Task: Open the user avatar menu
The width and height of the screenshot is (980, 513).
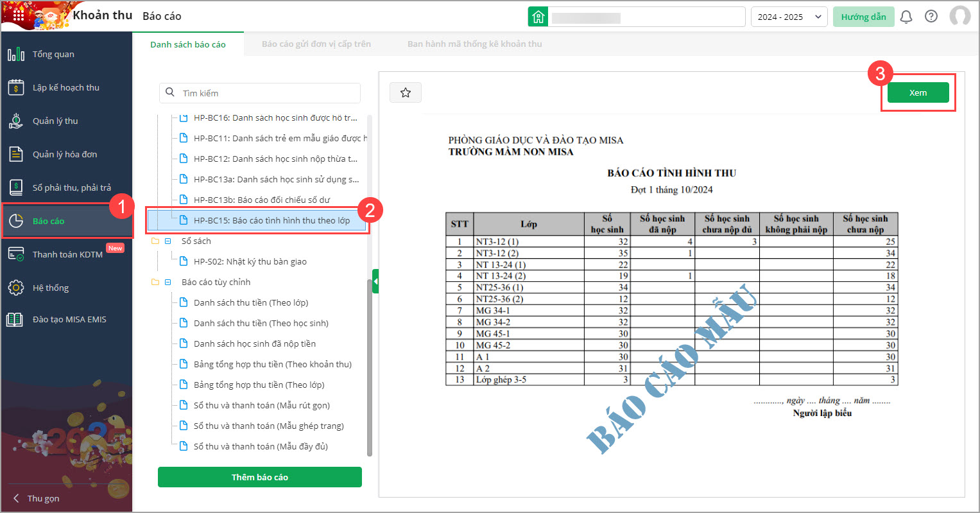Action: pyautogui.click(x=960, y=17)
